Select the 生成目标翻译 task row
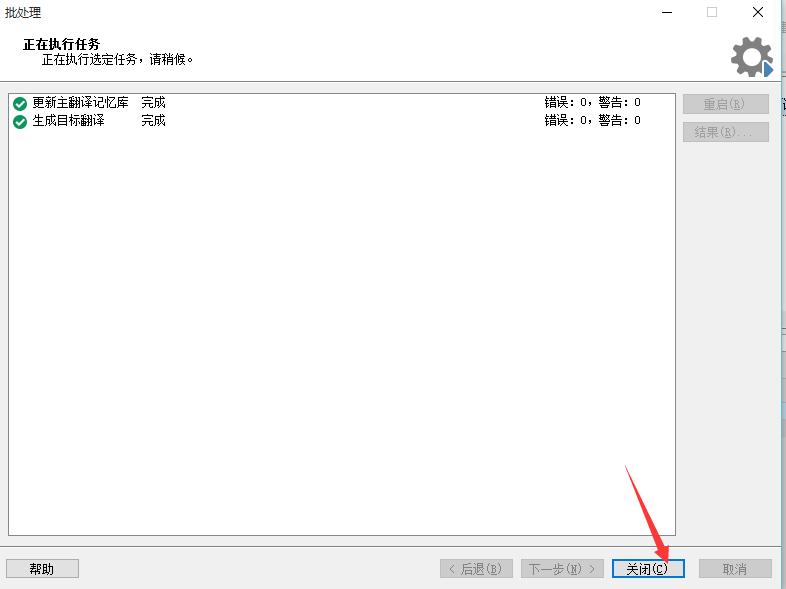This screenshot has width=786, height=589. tap(342, 121)
